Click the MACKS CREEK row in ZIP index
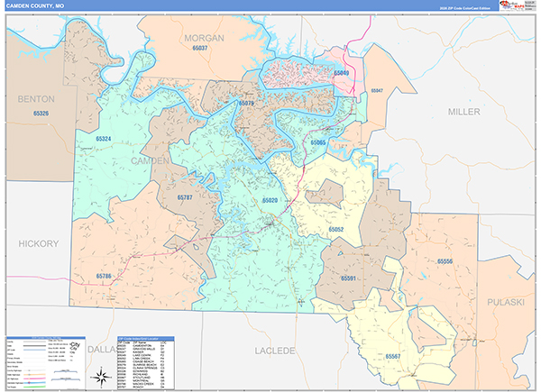Screen dimensions: 541x392 coord(145,384)
